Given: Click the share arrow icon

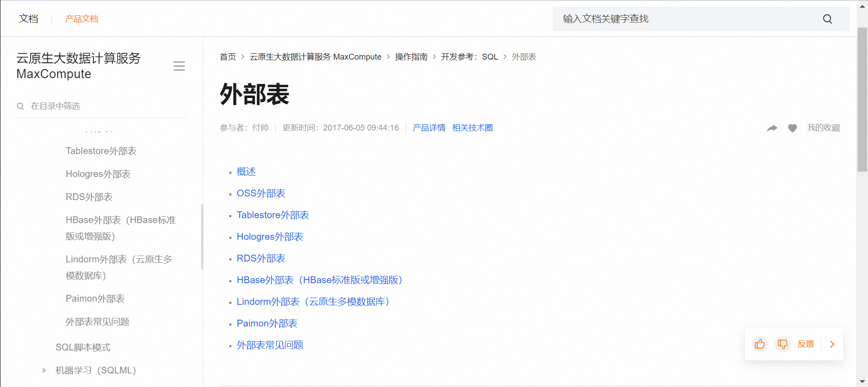Looking at the screenshot, I should (x=772, y=128).
